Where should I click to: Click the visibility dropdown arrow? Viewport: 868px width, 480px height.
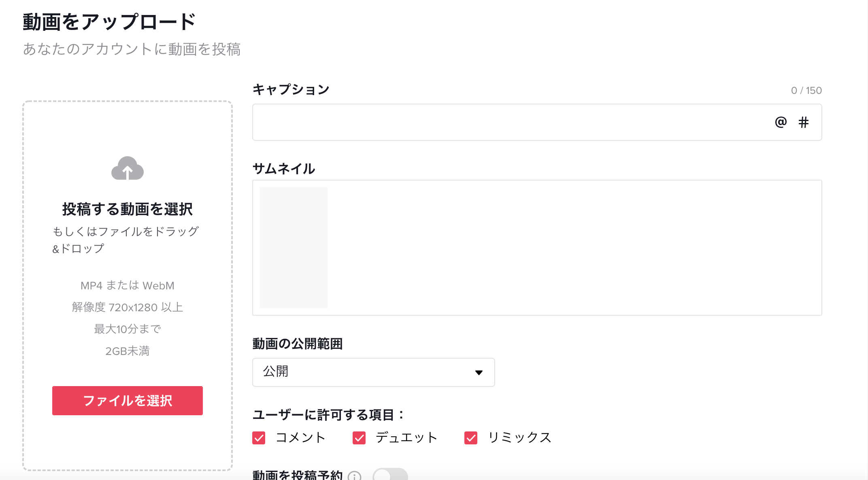[479, 373]
